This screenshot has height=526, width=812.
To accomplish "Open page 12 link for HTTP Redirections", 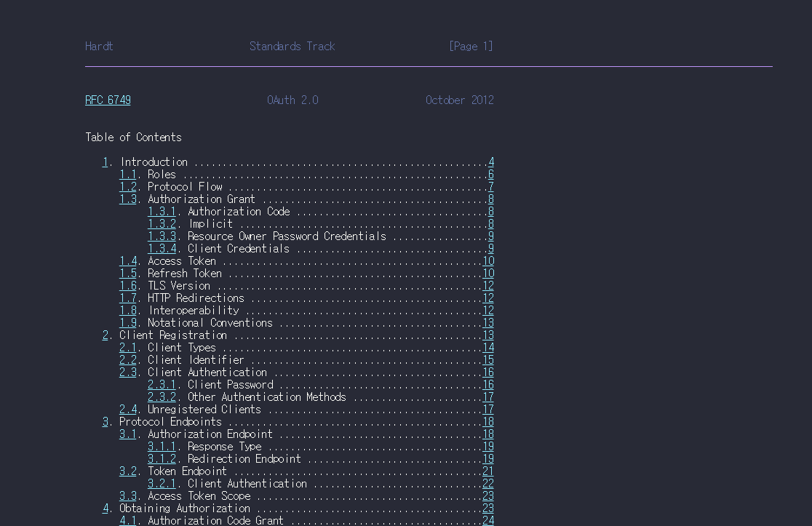I will pyautogui.click(x=488, y=298).
